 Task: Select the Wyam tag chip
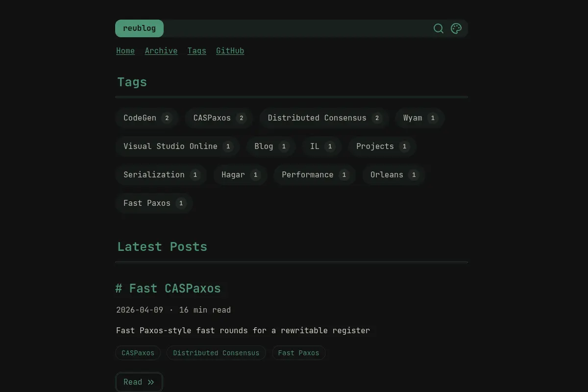[x=420, y=118]
